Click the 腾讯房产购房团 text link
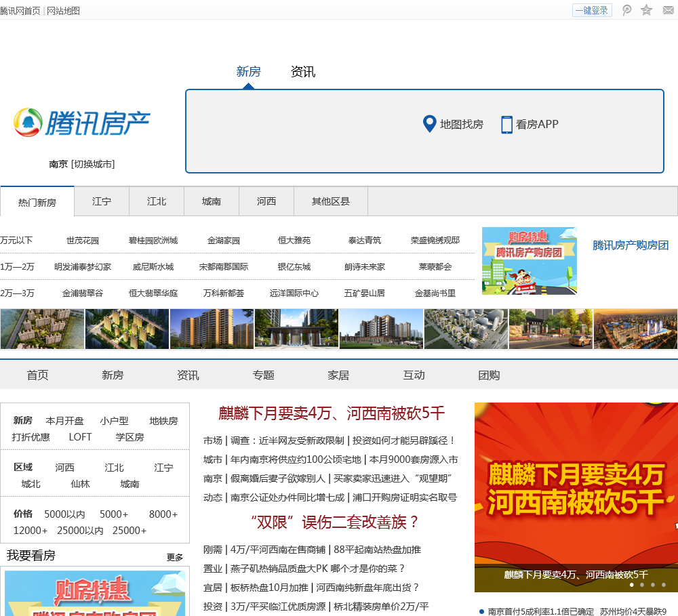This screenshot has height=616, width=678. coord(631,245)
